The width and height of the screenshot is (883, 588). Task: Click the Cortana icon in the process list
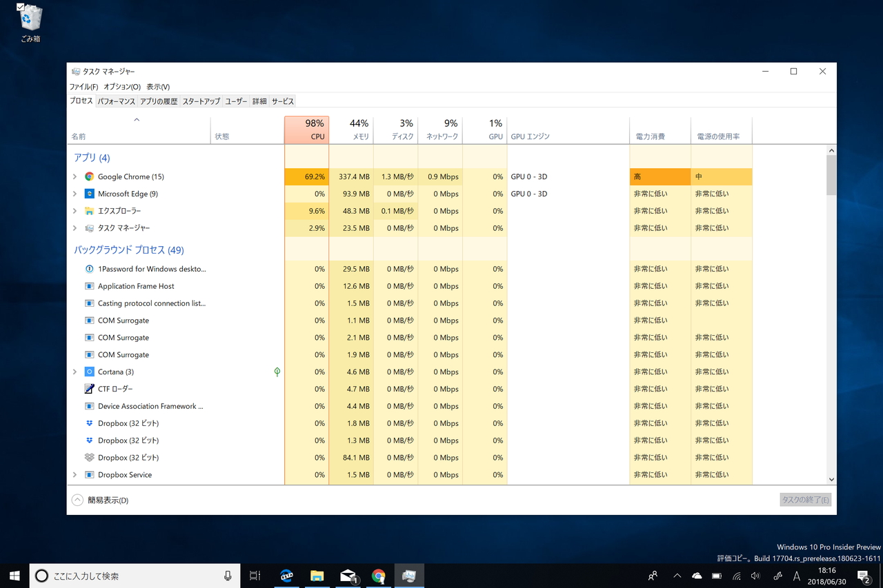[89, 372]
